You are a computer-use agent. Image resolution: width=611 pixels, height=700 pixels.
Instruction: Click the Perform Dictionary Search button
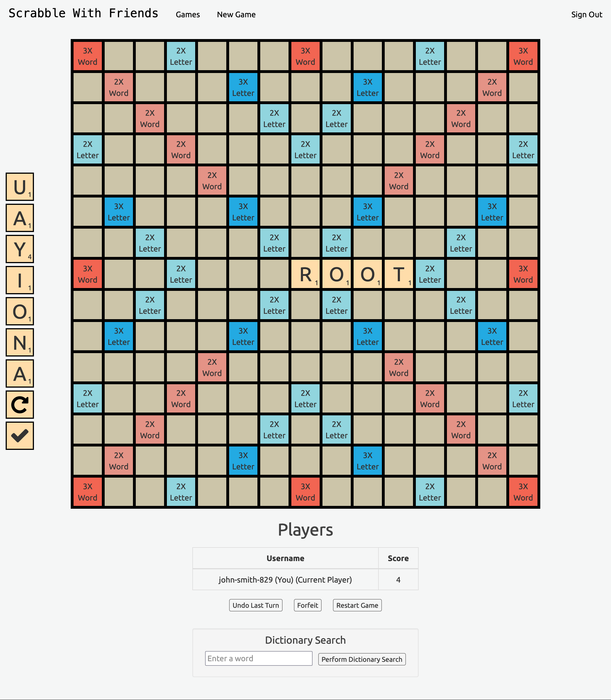[x=362, y=659]
